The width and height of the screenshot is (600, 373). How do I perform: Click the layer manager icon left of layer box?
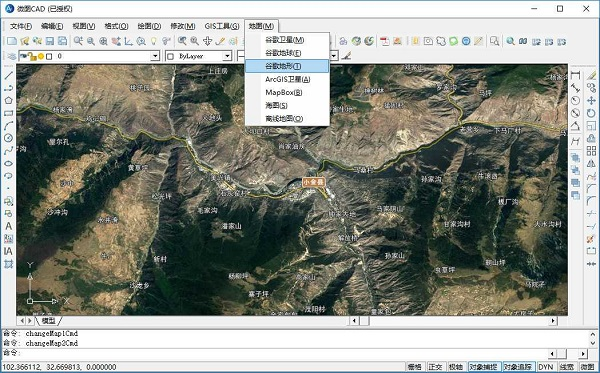coord(11,56)
